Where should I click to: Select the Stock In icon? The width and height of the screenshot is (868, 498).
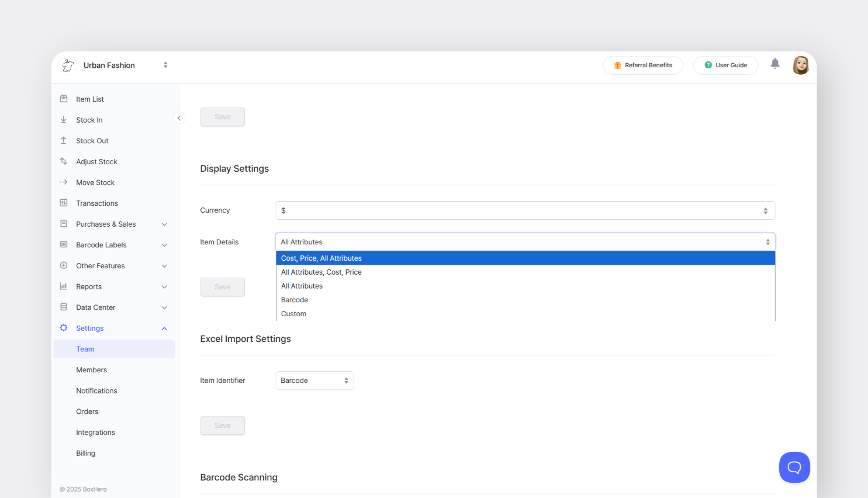point(63,120)
